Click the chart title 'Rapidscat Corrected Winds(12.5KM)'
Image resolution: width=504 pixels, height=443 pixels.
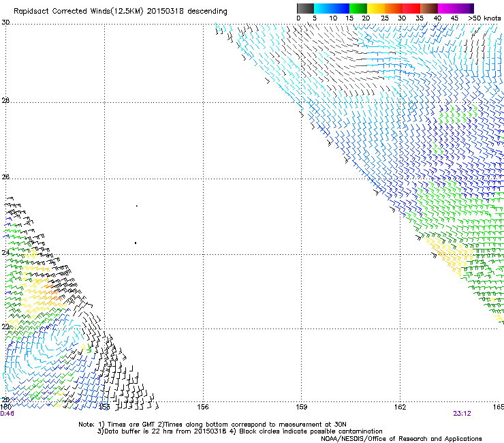[x=78, y=12]
